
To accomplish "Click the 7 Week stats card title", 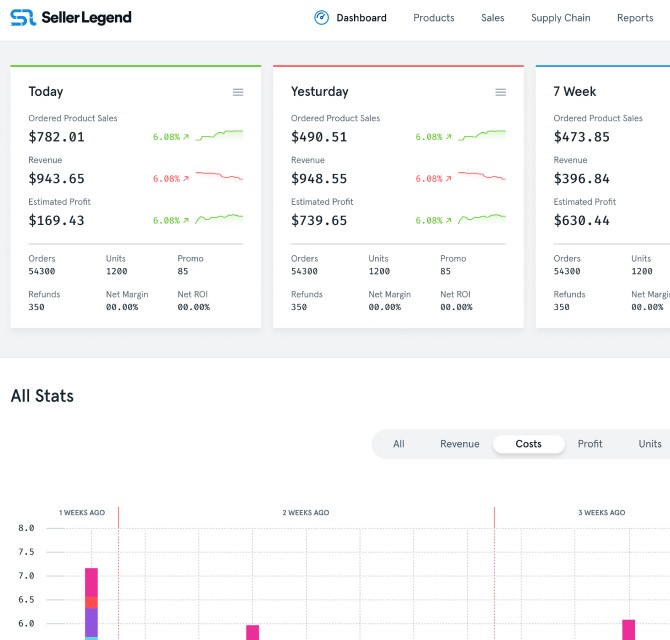I will [574, 91].
